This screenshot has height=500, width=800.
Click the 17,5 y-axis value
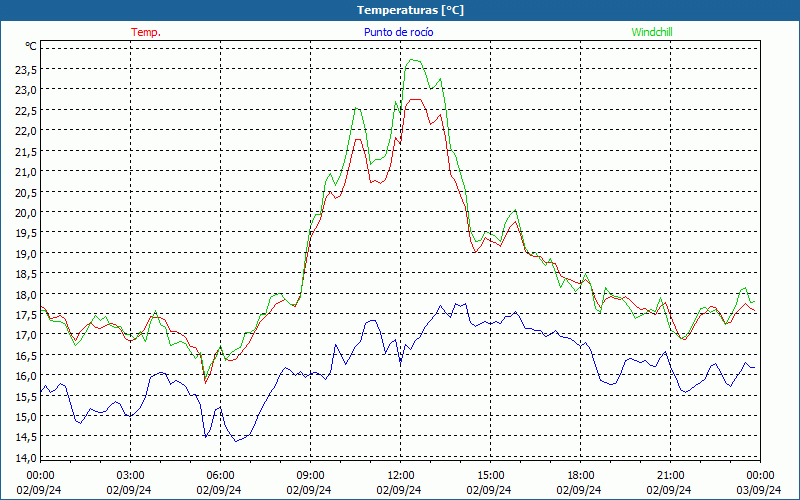coord(26,315)
